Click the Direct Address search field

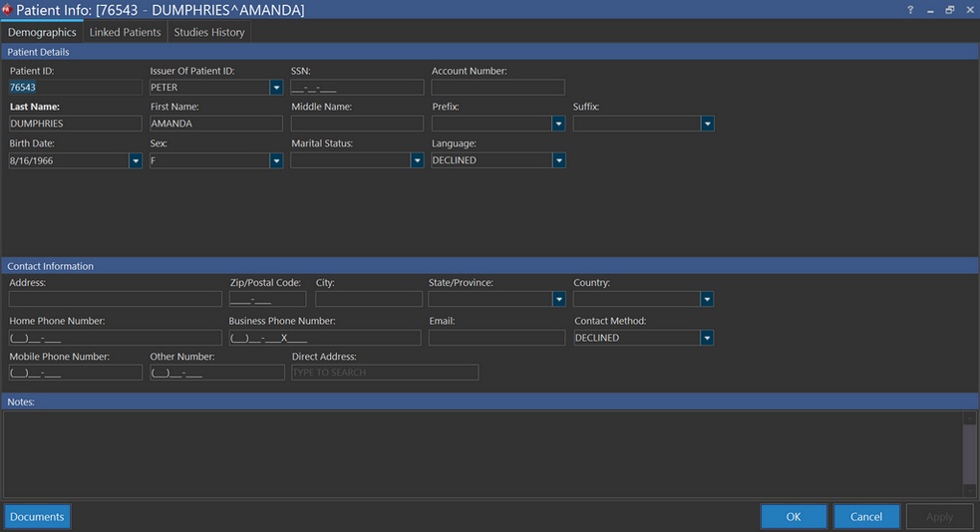[x=385, y=373]
